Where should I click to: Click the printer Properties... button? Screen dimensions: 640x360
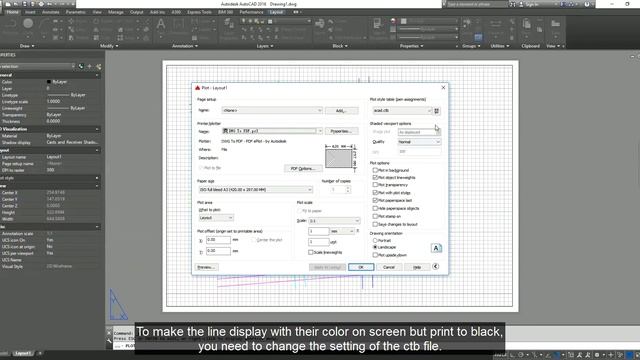342,131
